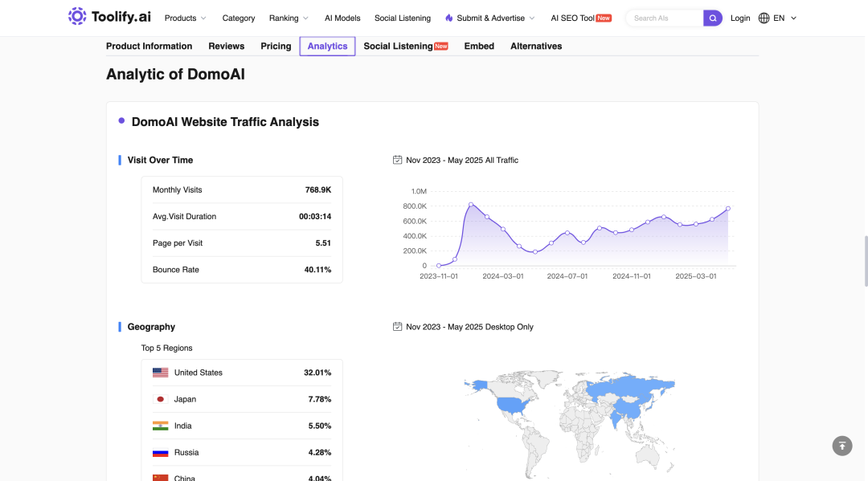868x481 pixels.
Task: Open the Alternatives tab
Action: (536, 46)
